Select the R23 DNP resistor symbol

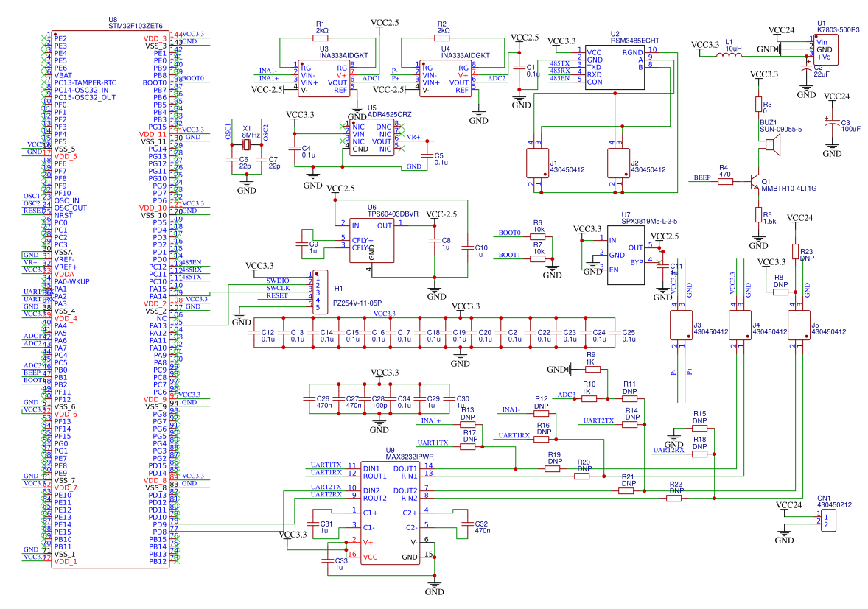pyautogui.click(x=796, y=252)
